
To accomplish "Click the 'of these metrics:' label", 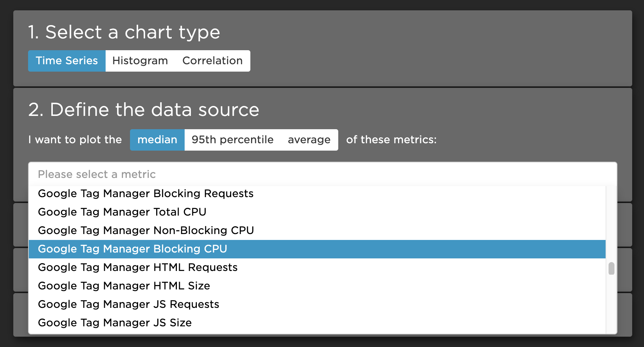I will [x=391, y=140].
